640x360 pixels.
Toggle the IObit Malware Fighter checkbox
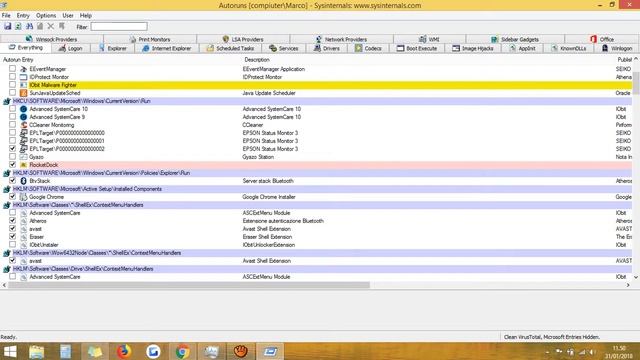pos(13,84)
